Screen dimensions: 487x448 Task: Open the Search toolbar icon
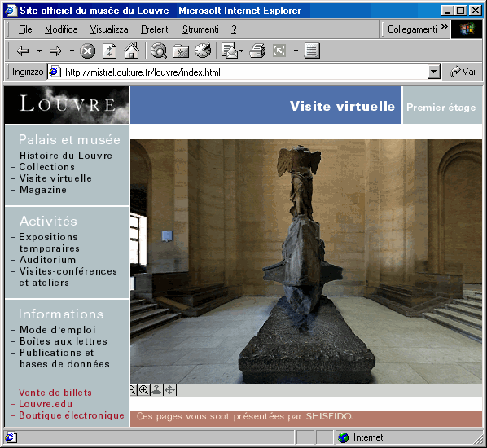[x=159, y=51]
